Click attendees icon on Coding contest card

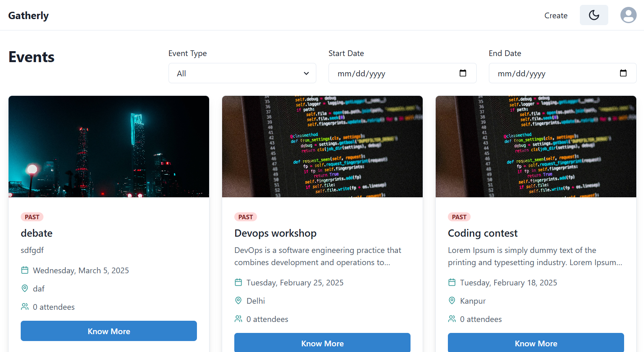pos(452,319)
